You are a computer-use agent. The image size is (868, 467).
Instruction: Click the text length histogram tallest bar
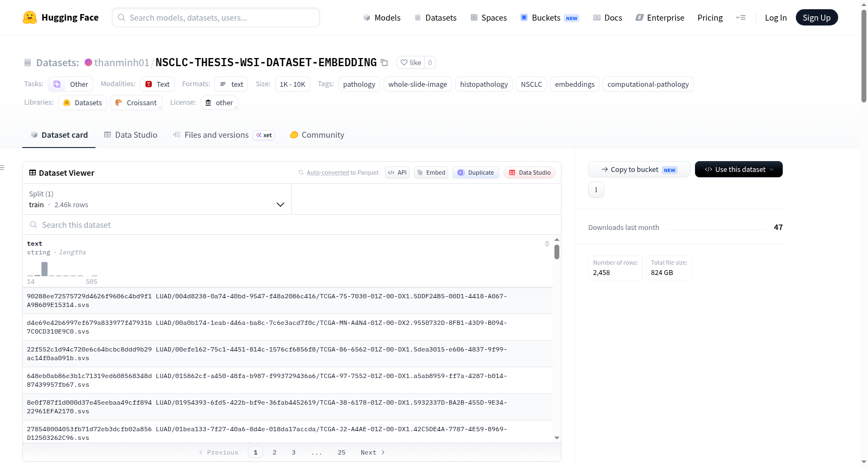pyautogui.click(x=44, y=269)
